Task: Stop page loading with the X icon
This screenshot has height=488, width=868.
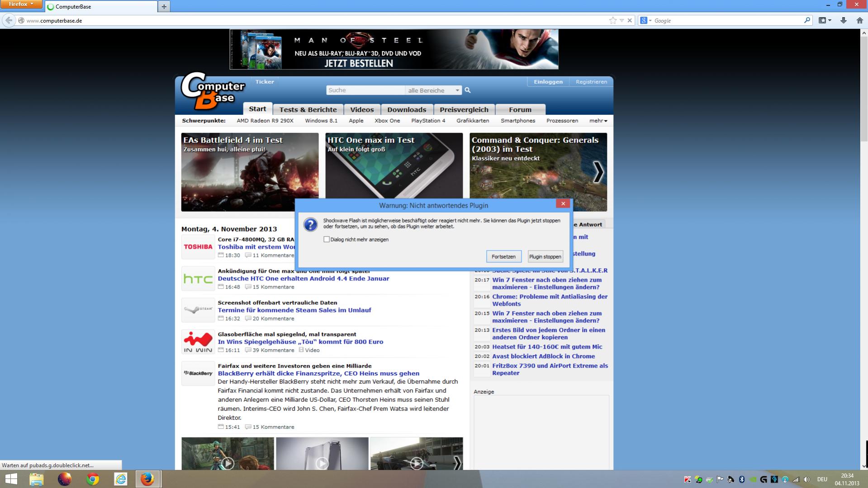Action: pyautogui.click(x=629, y=20)
